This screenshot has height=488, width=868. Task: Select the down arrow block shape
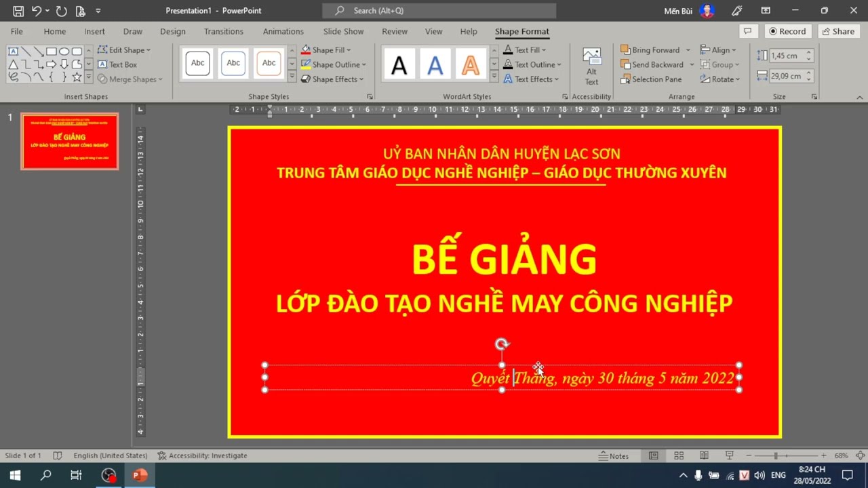(x=64, y=64)
